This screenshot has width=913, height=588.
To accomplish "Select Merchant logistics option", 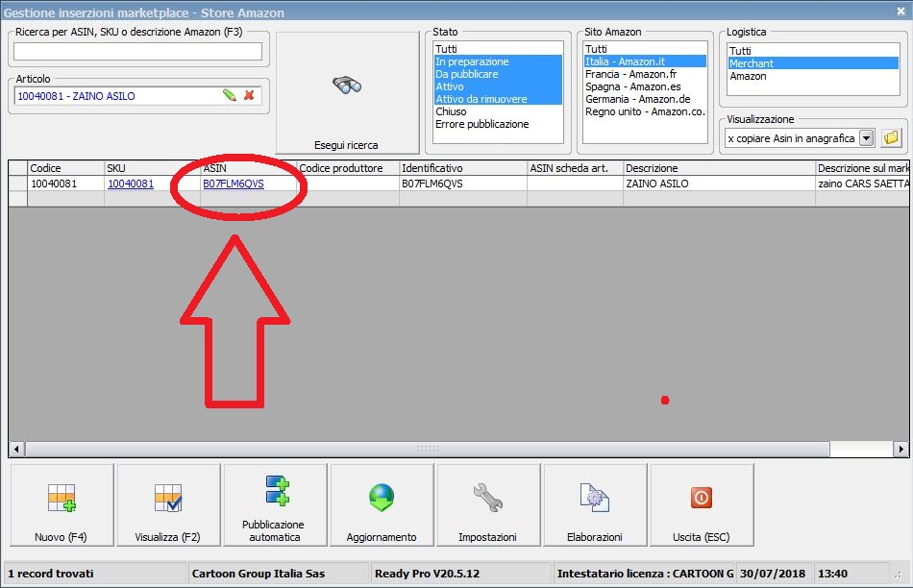I will coord(813,63).
